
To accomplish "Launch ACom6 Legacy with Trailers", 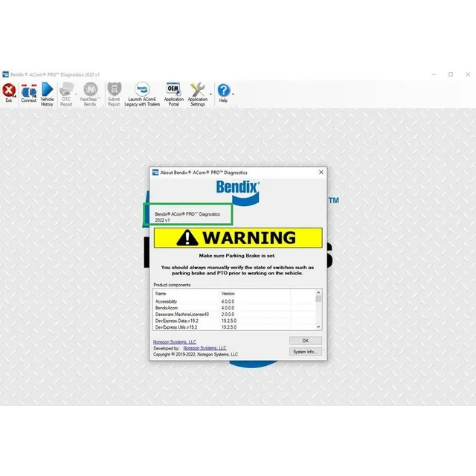I will pos(142,94).
